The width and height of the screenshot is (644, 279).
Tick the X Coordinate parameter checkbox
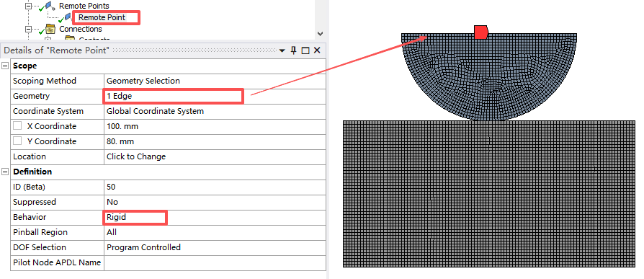17,125
